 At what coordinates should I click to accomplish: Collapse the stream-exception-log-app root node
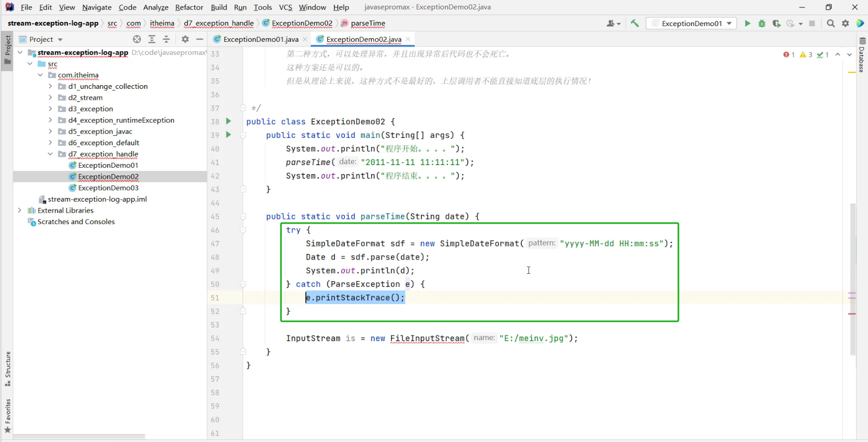pyautogui.click(x=20, y=52)
